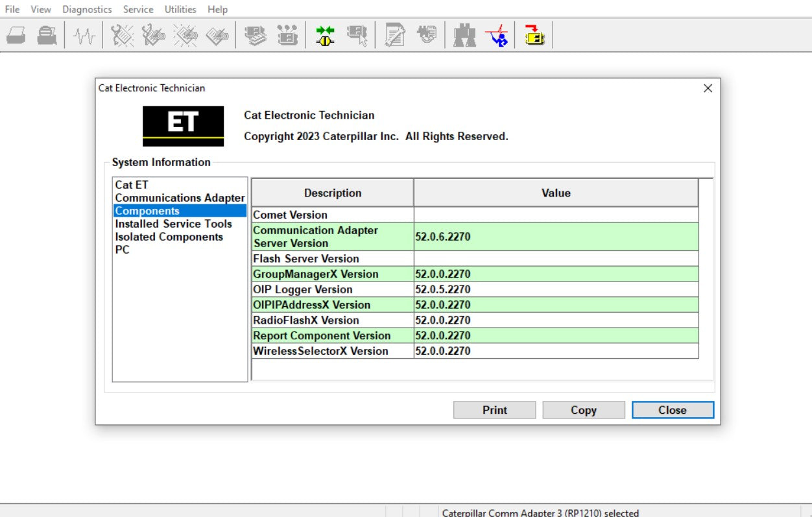Select PC in System Information list
Image resolution: width=812 pixels, height=517 pixels.
[x=122, y=250]
